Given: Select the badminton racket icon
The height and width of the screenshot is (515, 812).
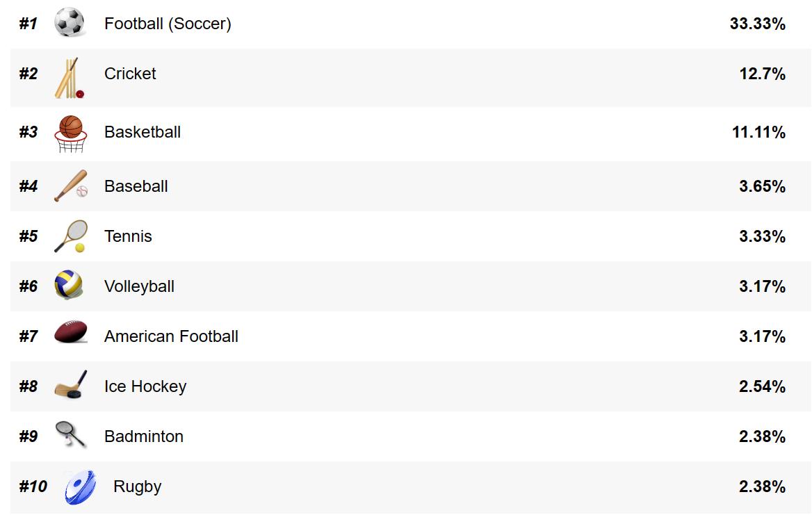Looking at the screenshot, I should click(x=71, y=435).
